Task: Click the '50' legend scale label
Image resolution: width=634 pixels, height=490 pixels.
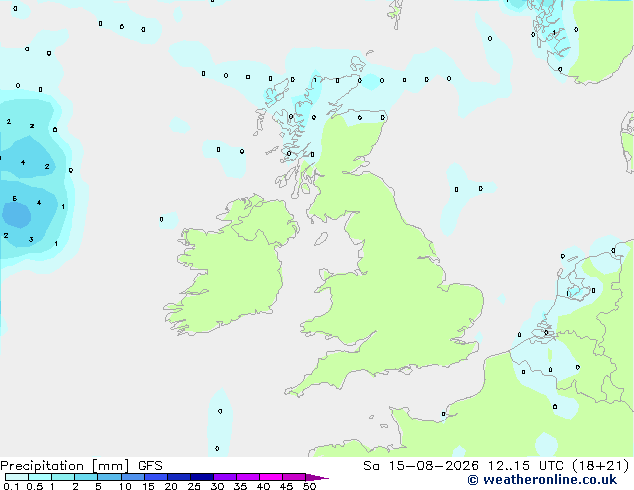Action: coord(309,486)
